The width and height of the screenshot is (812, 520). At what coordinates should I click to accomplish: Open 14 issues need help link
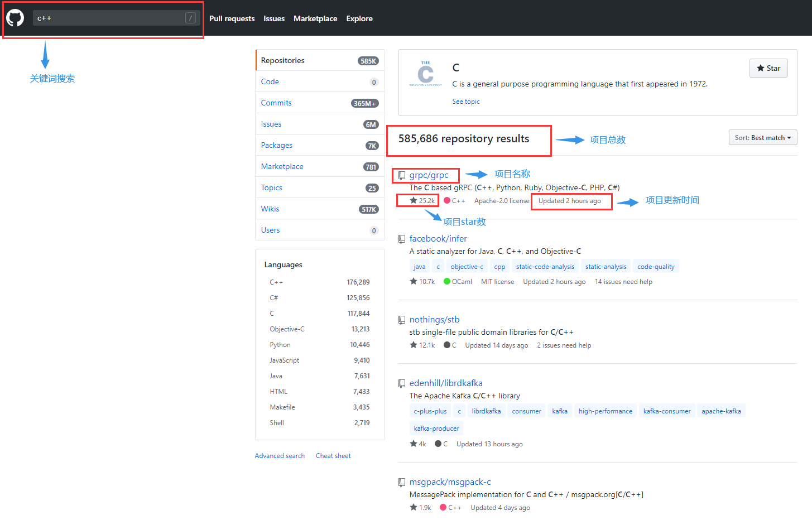click(x=623, y=282)
